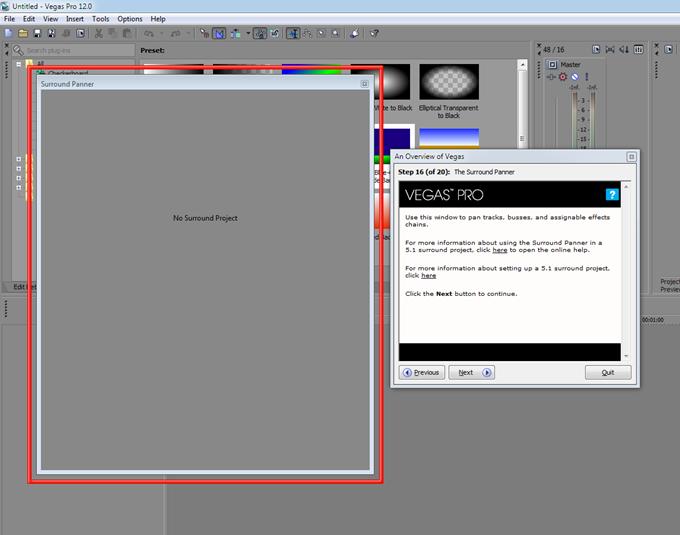The image size is (680, 535).
Task: Toggle Ignore Event Grouping
Action: tap(275, 33)
